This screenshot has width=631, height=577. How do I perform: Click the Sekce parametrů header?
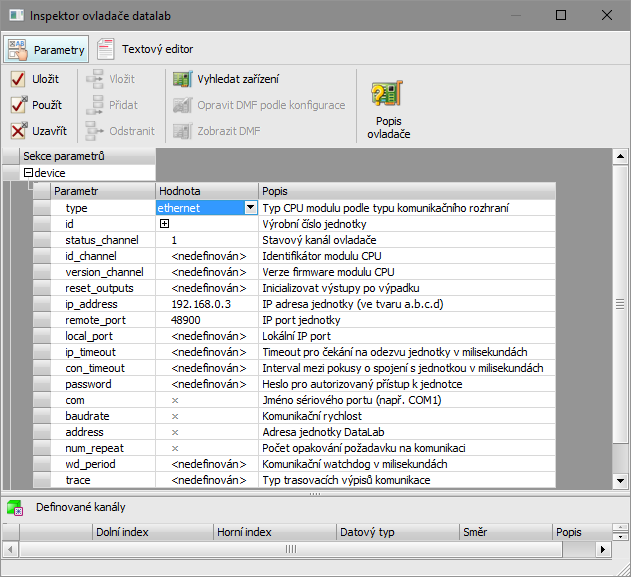(87, 156)
